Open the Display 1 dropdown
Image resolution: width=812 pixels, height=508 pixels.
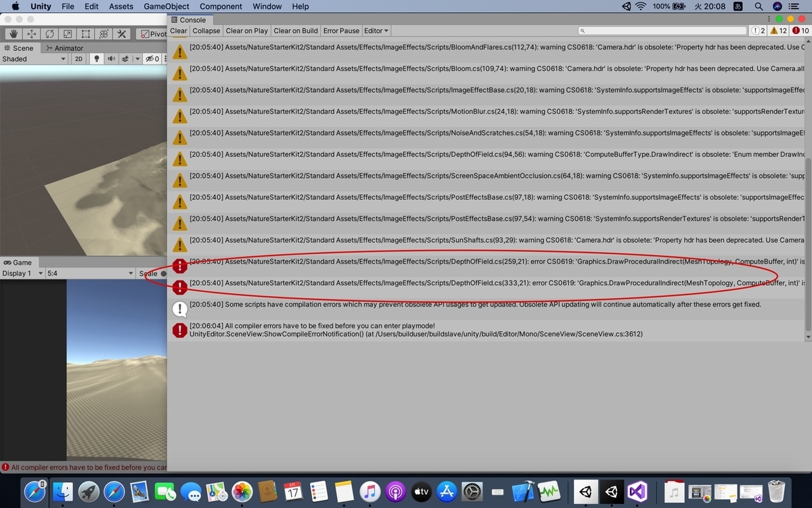click(x=22, y=273)
